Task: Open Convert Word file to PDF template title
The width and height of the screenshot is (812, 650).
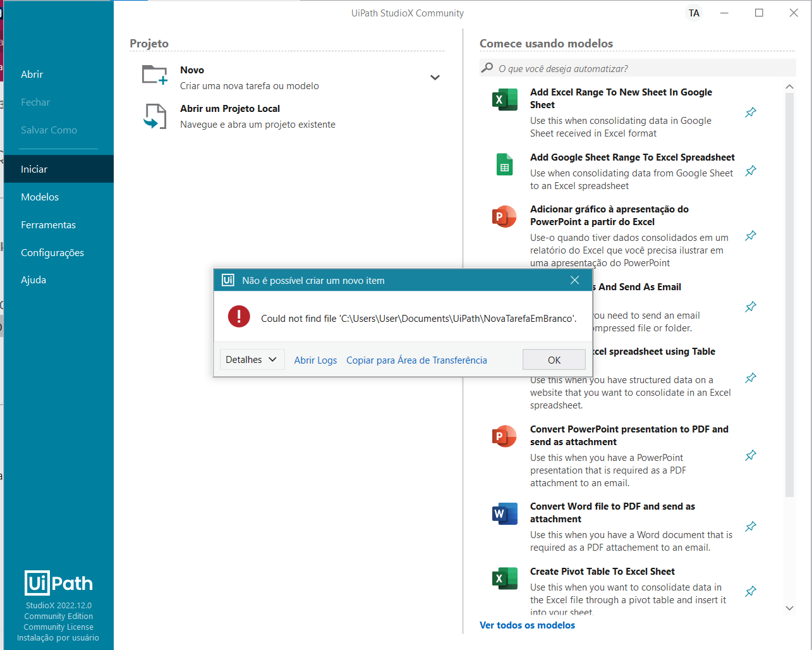Action: pos(612,512)
